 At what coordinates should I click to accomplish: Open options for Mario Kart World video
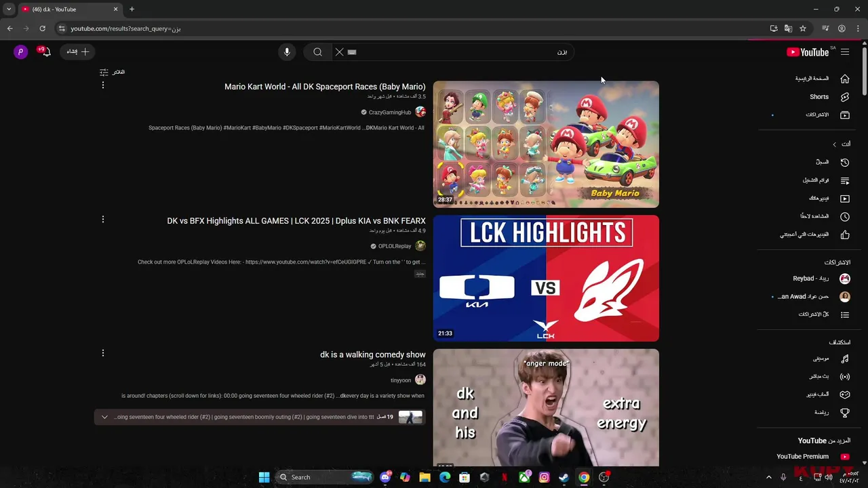coord(103,85)
